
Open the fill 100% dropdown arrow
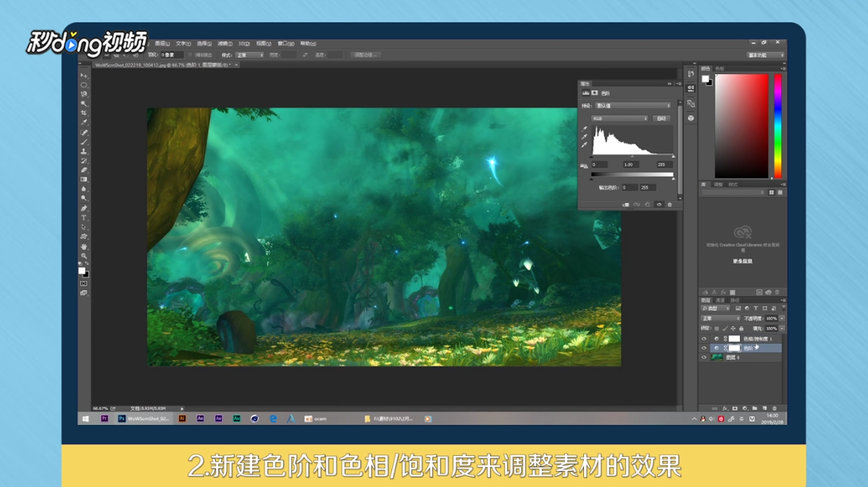[782, 329]
